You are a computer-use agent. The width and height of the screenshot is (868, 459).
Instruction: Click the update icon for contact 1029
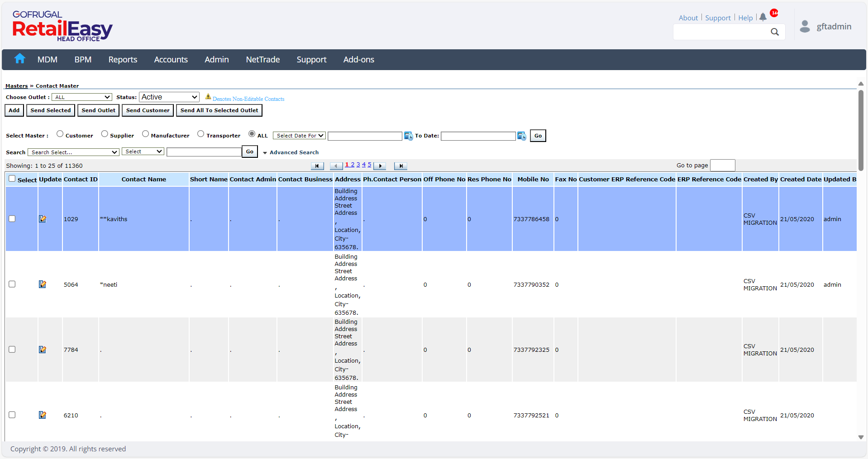pos(43,219)
